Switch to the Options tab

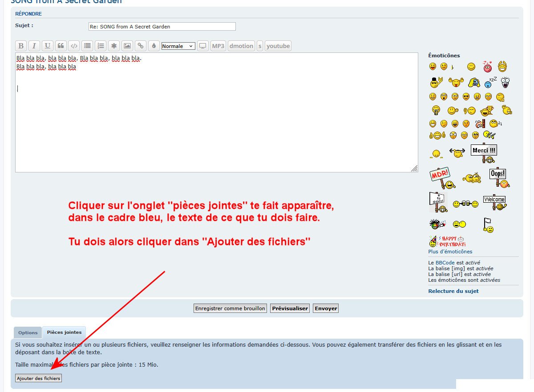click(x=28, y=332)
